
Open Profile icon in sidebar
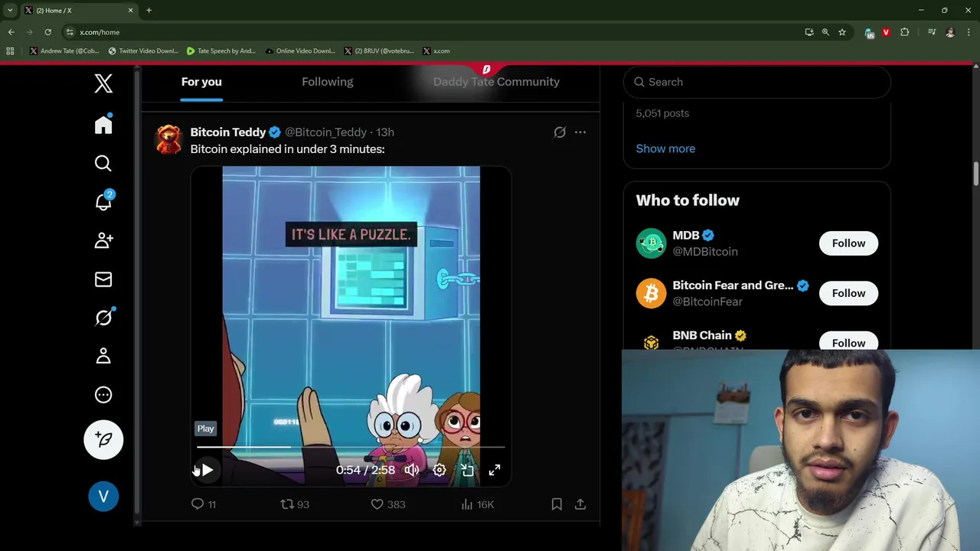[103, 356]
